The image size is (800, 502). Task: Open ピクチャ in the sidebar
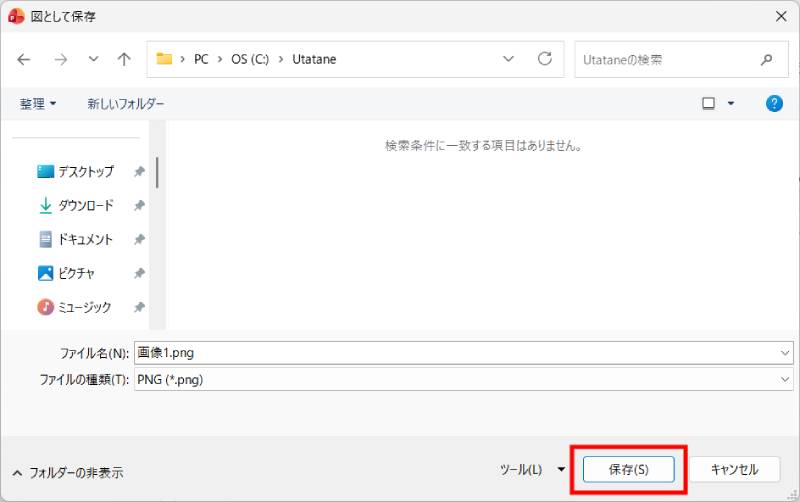pos(66,273)
